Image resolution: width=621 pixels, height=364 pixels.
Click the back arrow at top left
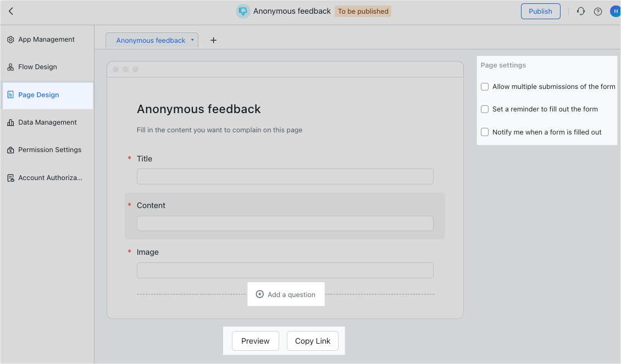(x=10, y=10)
